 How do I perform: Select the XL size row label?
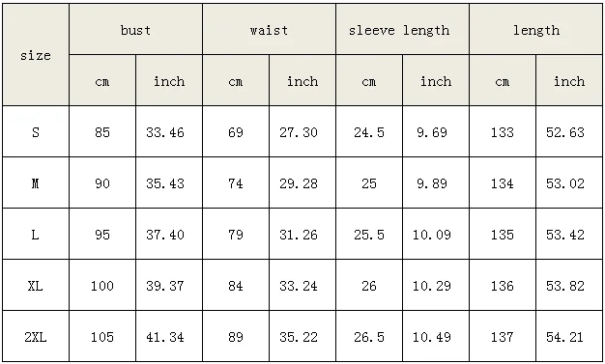36,286
